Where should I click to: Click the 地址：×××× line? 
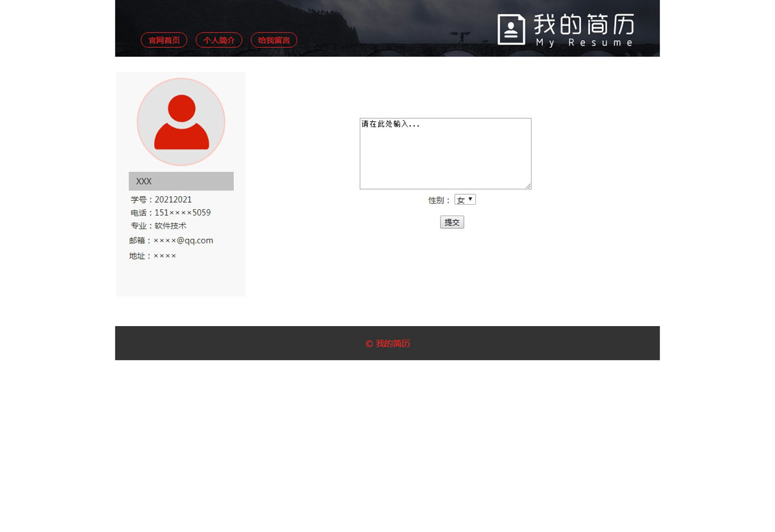(152, 256)
